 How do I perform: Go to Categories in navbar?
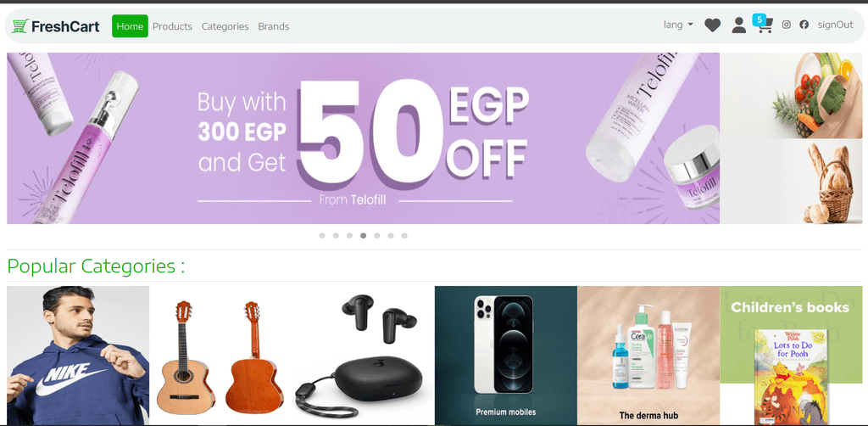pyautogui.click(x=225, y=26)
